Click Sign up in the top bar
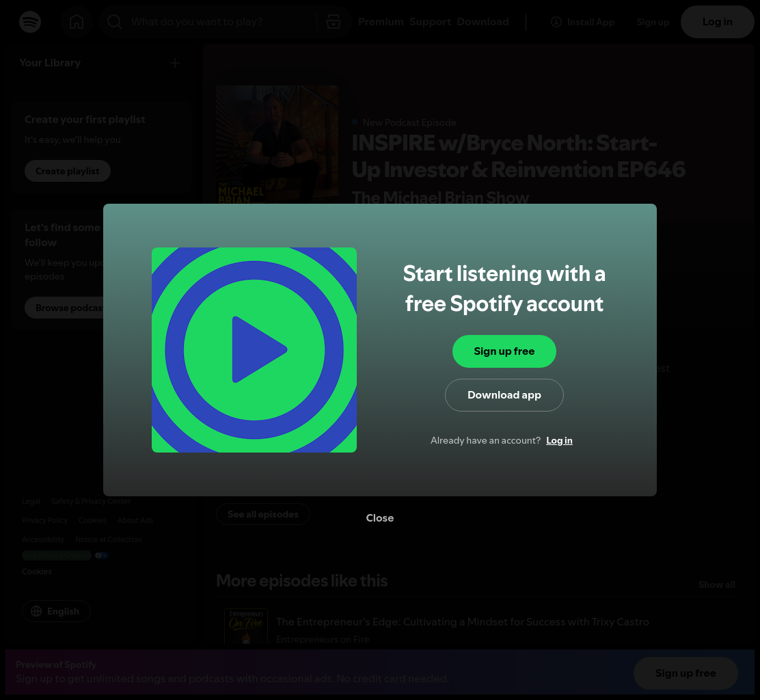 tap(653, 22)
